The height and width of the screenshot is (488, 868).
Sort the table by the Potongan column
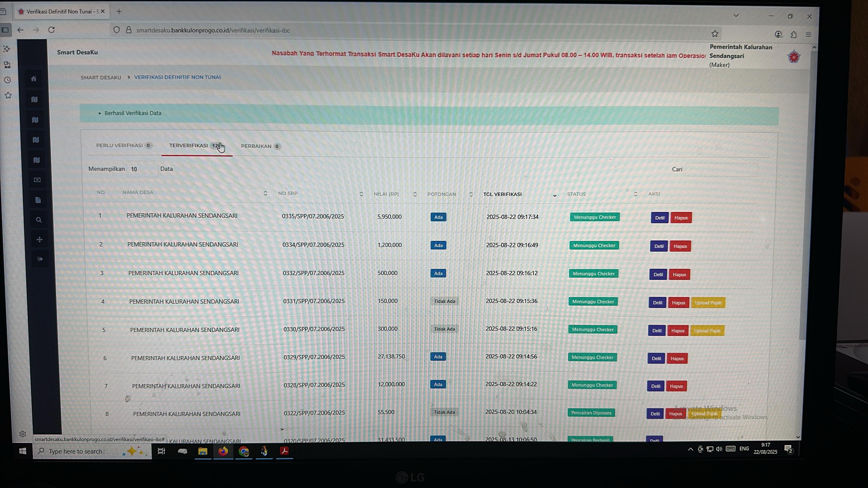point(471,194)
